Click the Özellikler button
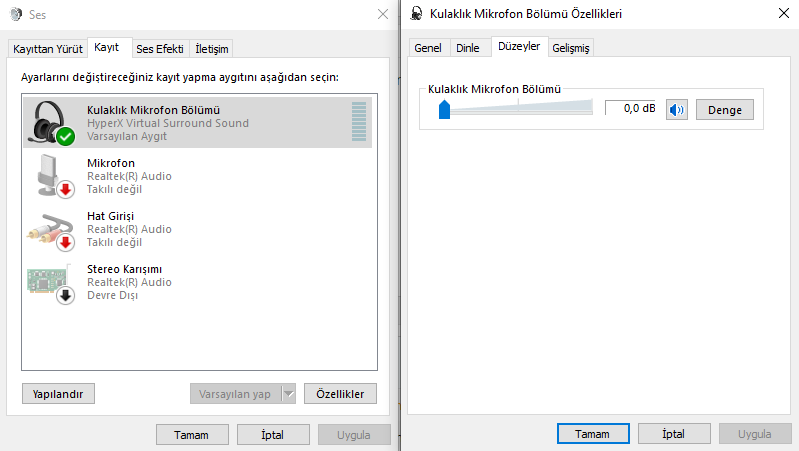 pos(340,394)
